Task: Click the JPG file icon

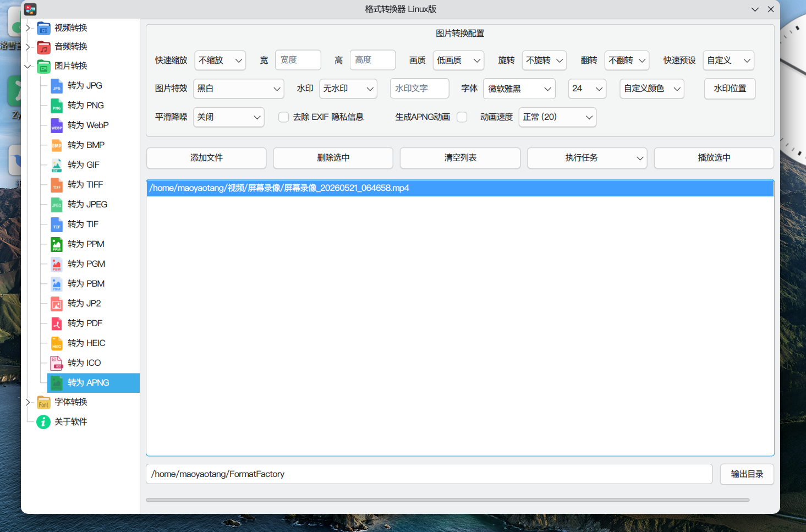Action: [x=57, y=86]
